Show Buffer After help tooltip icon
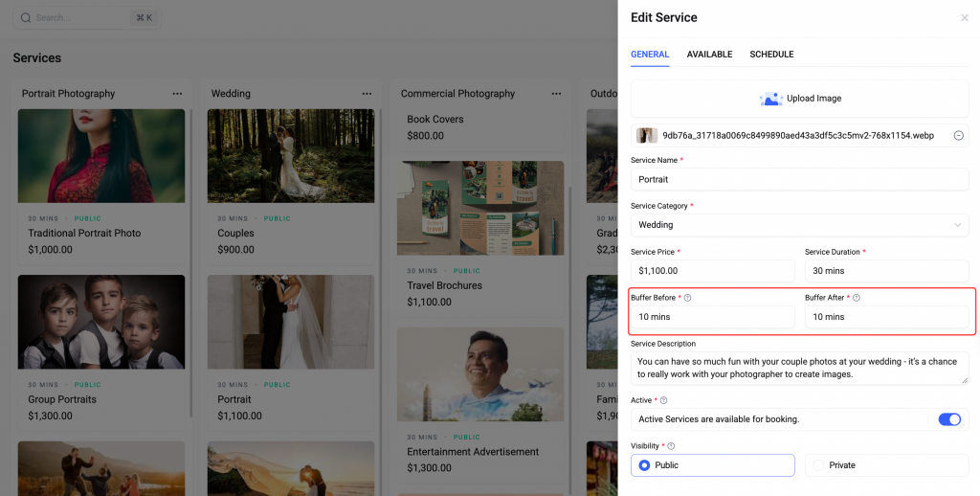The image size is (980, 496). (x=857, y=298)
